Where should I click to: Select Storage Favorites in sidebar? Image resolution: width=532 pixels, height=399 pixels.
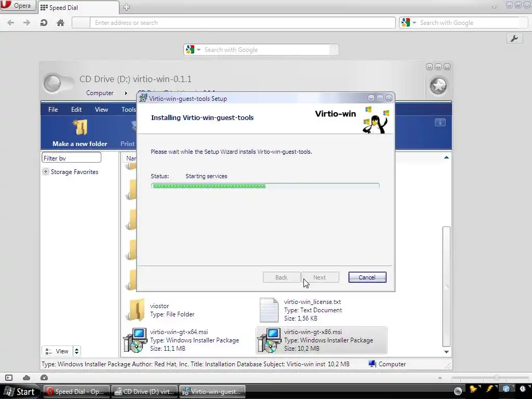tap(74, 172)
